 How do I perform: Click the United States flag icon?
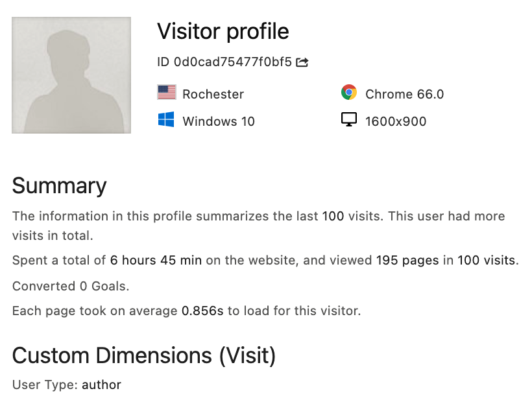click(x=167, y=92)
